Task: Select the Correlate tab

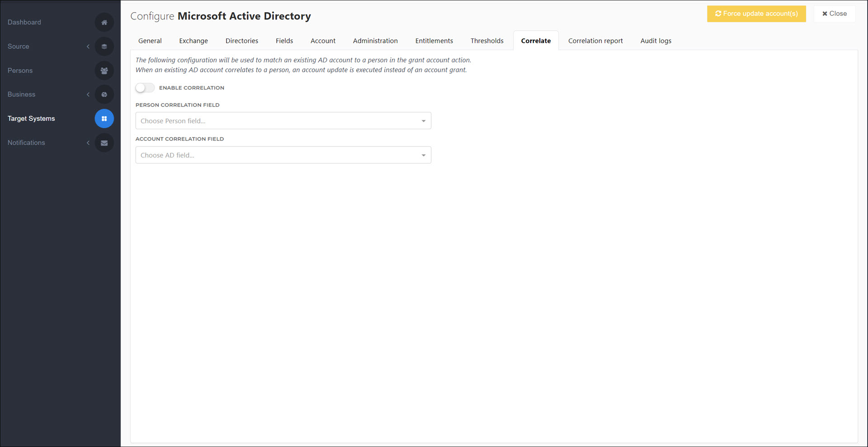Action: point(536,41)
